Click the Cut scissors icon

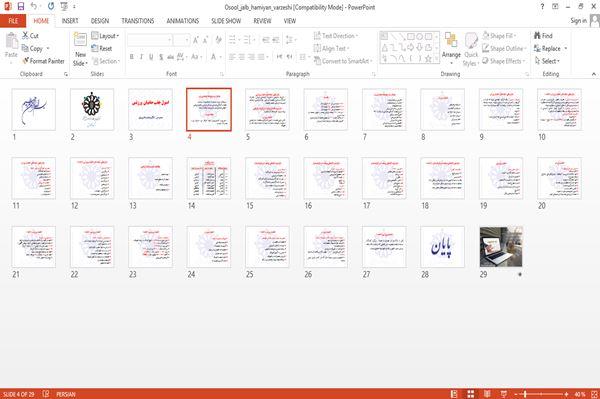[25, 36]
